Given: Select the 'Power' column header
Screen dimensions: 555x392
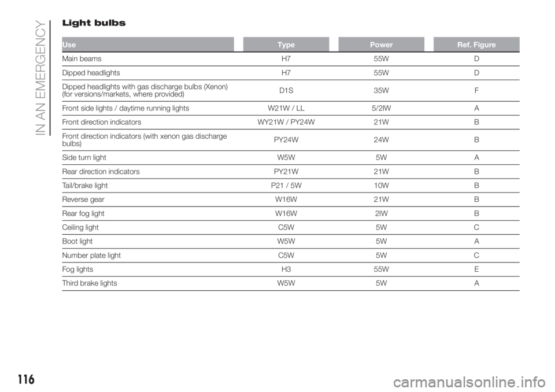Looking at the screenshot, I should [x=381, y=45].
